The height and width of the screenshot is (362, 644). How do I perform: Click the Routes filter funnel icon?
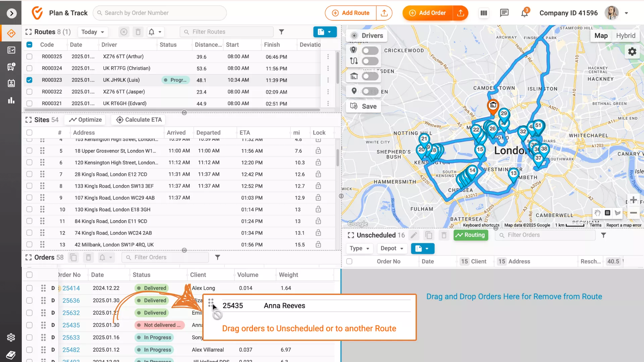pyautogui.click(x=281, y=32)
